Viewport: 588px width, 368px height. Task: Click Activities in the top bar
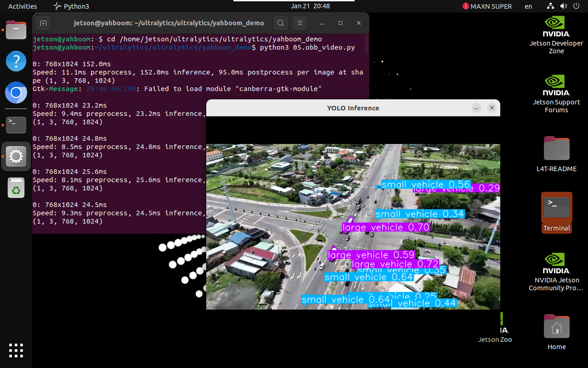23,6
